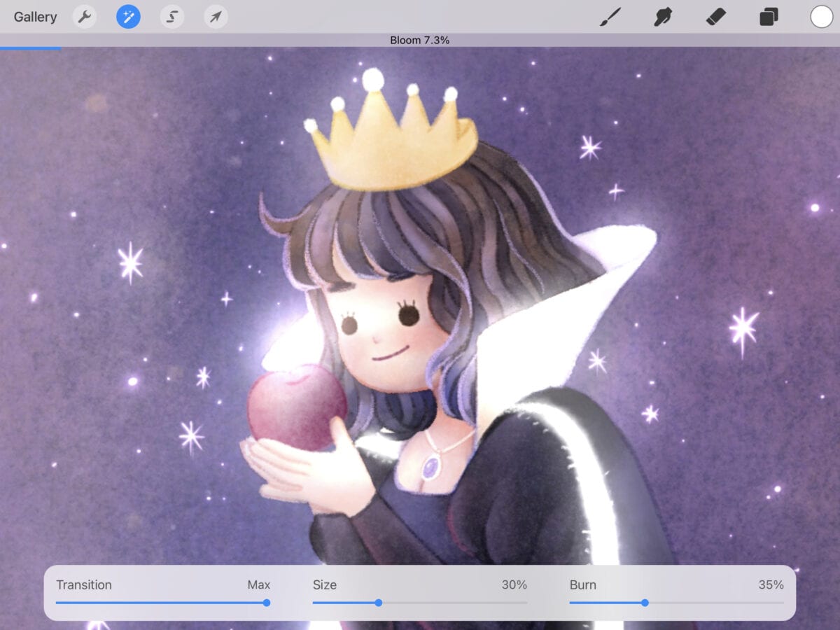Open the Burn slider options

click(583, 584)
